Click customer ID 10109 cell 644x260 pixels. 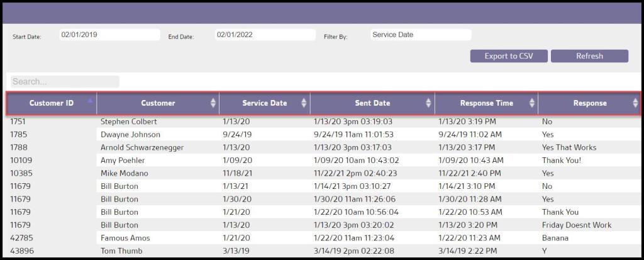point(22,161)
